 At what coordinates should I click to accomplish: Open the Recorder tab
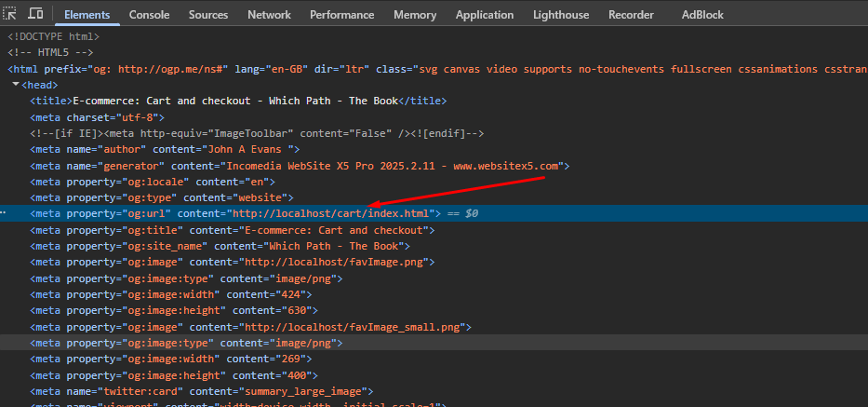click(x=631, y=15)
